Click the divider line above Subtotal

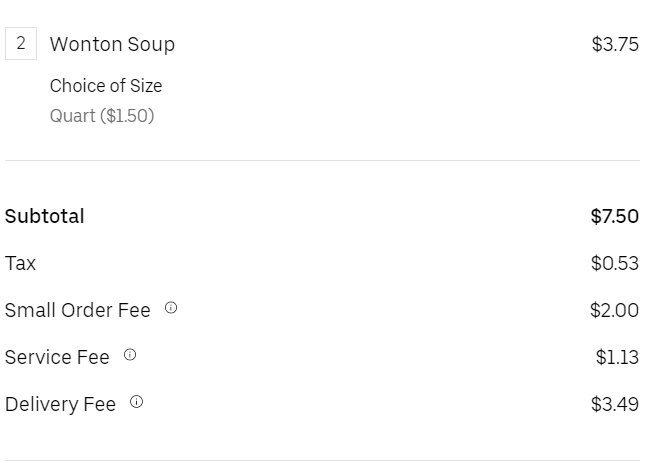click(x=322, y=160)
